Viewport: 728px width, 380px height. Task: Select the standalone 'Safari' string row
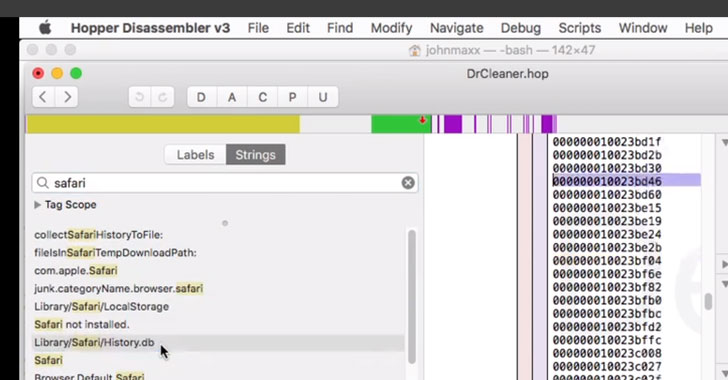click(x=48, y=360)
